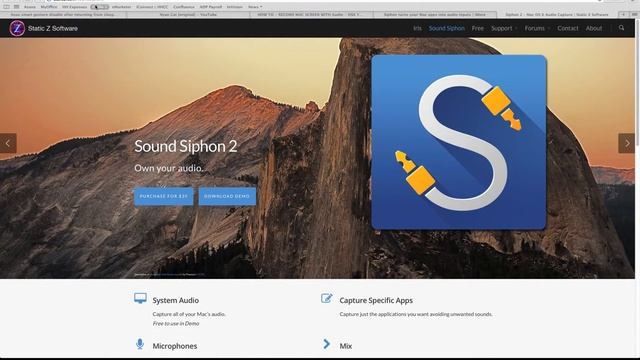Image resolution: width=640 pixels, height=360 pixels.
Task: Click the large Sound Siphon app icon
Action: 459,142
